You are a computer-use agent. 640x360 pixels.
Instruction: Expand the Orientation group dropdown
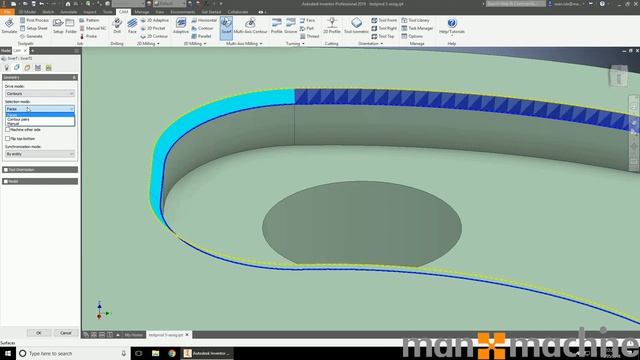tap(371, 44)
